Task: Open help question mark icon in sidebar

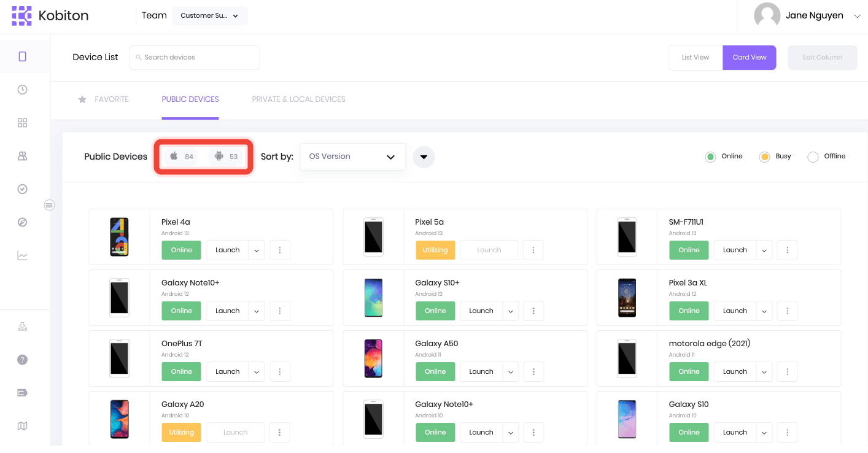Action: click(23, 360)
